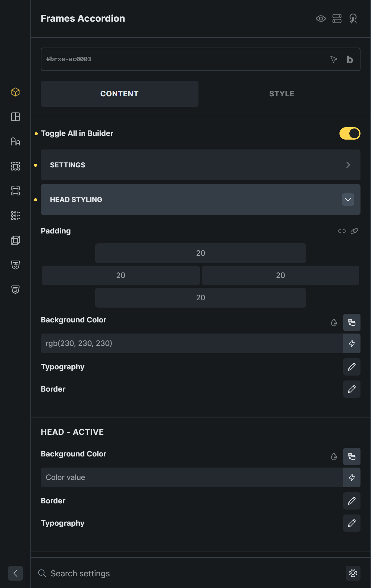The height and width of the screenshot is (588, 371).
Task: Open the HTML5 shield icon in sidebar
Action: (15, 290)
